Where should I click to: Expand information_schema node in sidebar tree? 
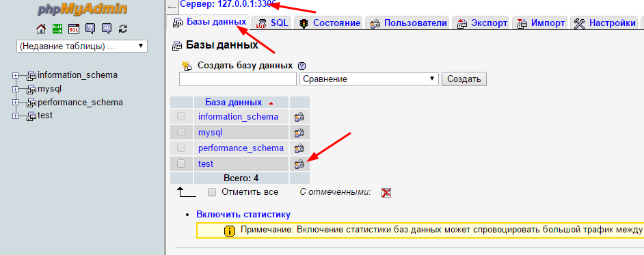(x=16, y=76)
